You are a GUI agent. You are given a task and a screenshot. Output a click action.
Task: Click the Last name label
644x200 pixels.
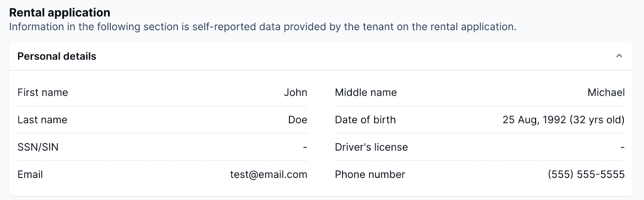point(42,120)
